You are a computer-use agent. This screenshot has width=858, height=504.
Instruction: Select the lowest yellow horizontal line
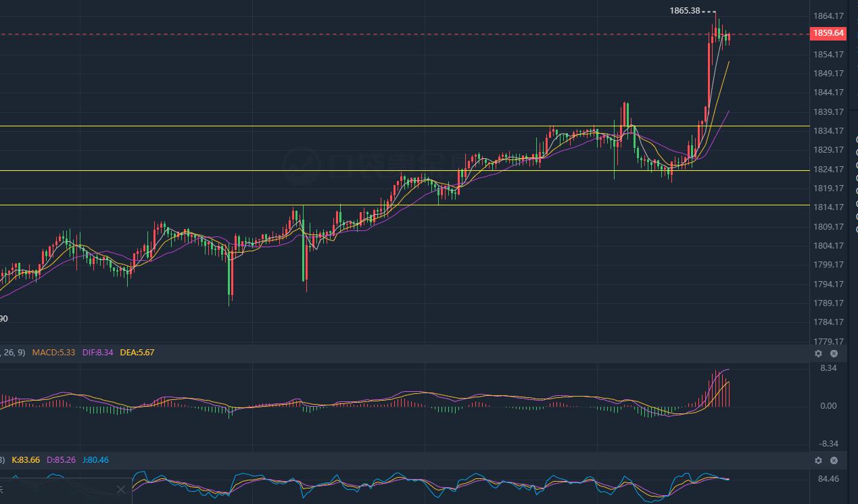(404, 205)
